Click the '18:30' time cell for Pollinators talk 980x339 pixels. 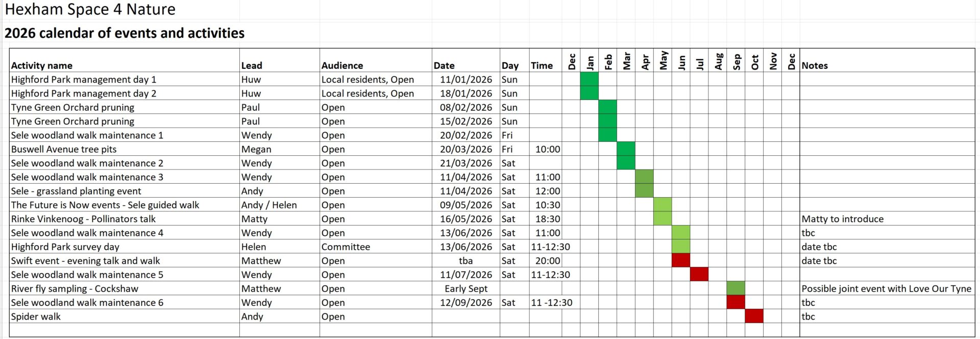(546, 219)
